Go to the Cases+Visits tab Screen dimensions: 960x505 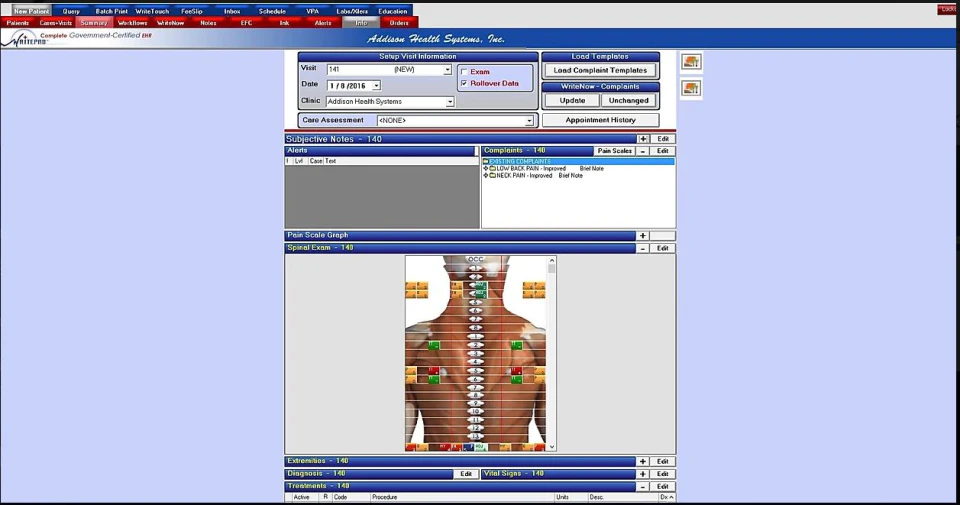[56, 23]
